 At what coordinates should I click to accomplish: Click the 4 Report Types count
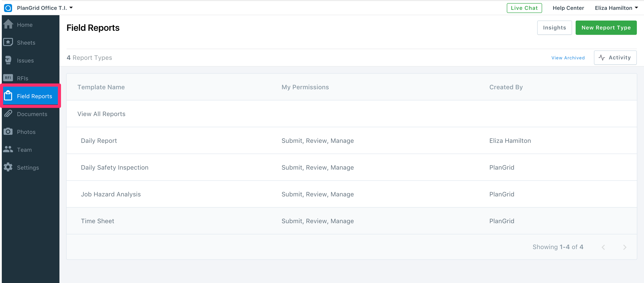tap(89, 58)
